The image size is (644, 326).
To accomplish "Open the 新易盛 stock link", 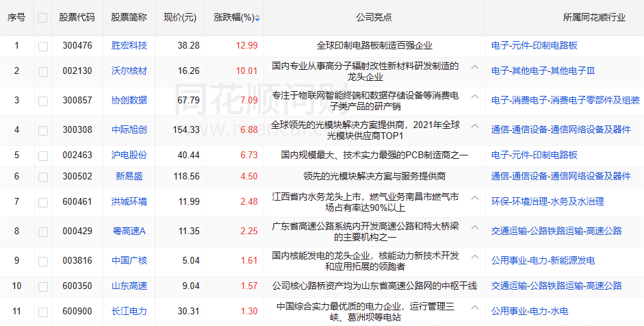I will (x=129, y=176).
